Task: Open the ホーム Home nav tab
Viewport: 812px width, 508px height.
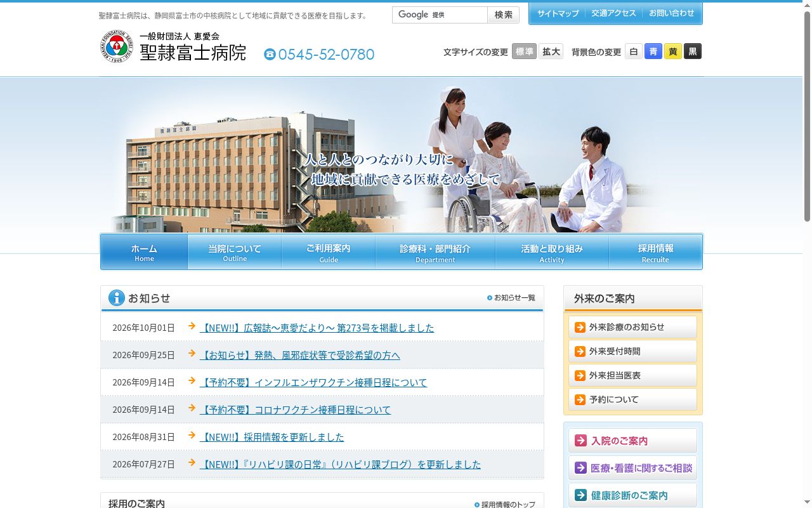Action: [x=144, y=252]
